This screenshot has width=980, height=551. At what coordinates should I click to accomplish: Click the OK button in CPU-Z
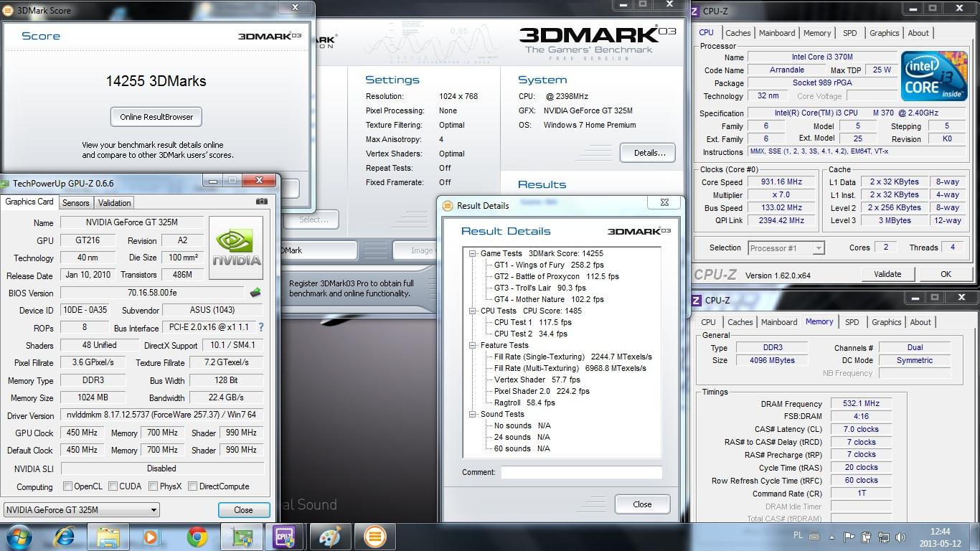click(x=946, y=274)
